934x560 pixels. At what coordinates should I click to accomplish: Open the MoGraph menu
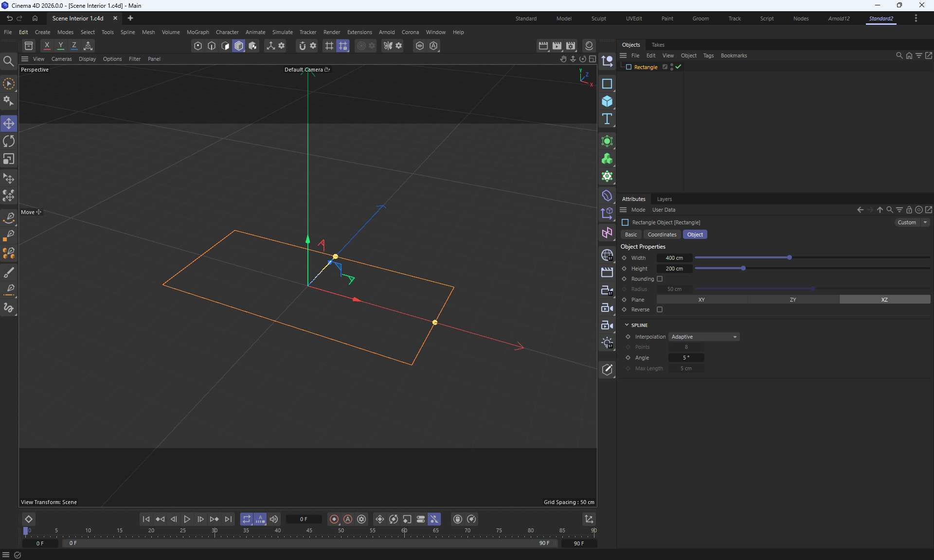point(198,32)
